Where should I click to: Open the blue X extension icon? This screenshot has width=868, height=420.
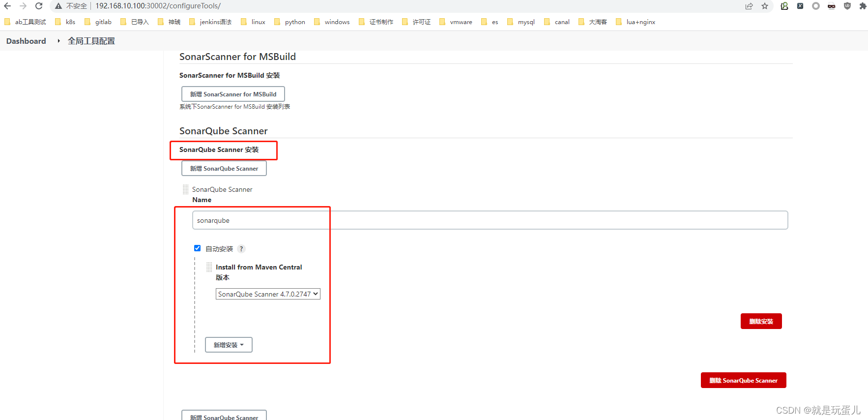pyautogui.click(x=800, y=6)
